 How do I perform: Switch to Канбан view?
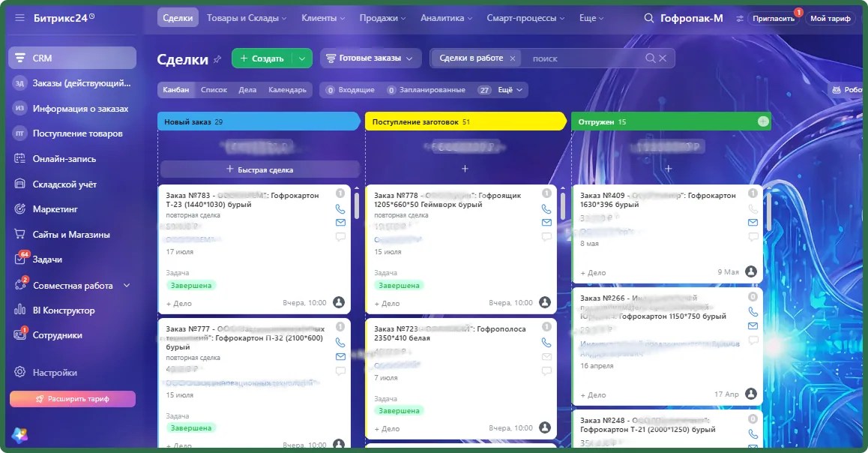176,90
